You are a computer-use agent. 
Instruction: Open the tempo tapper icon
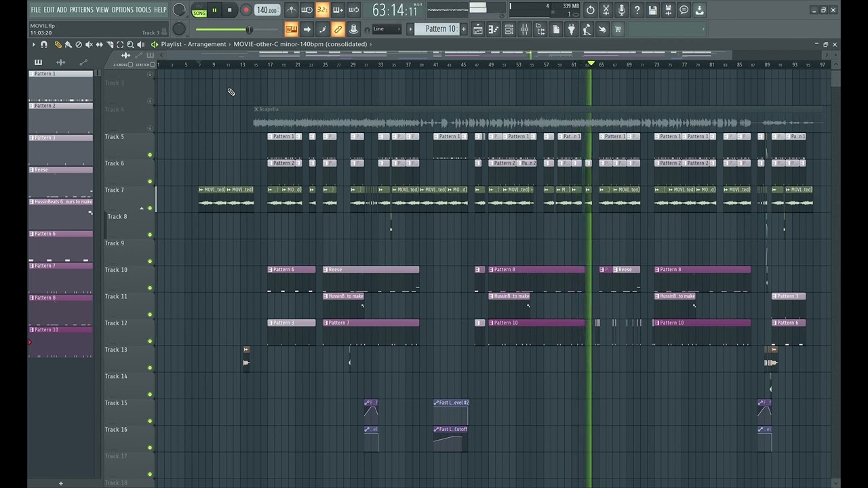pos(587,29)
